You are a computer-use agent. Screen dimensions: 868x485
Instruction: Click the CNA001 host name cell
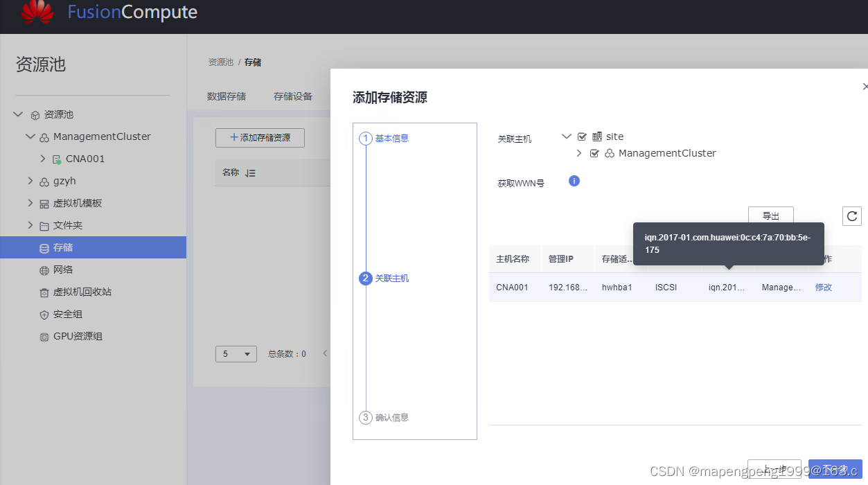pos(512,287)
